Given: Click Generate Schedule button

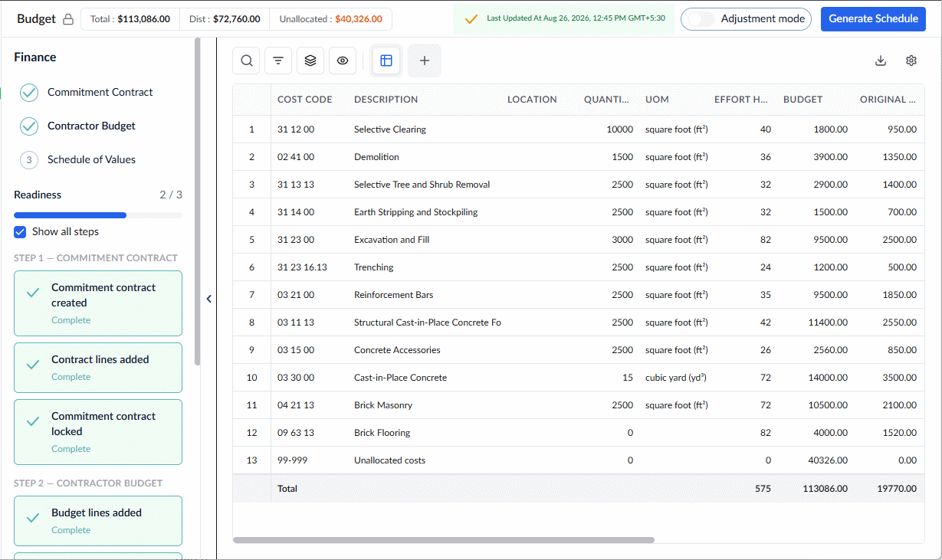Looking at the screenshot, I should coord(873,19).
